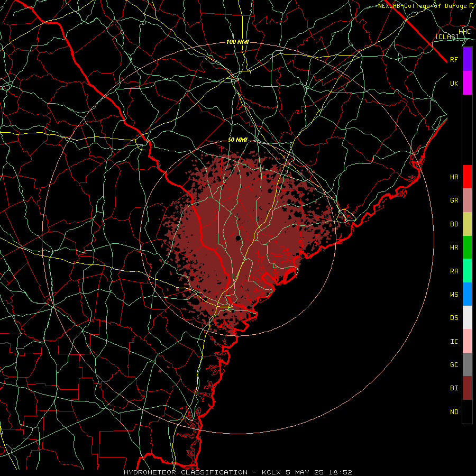The width and height of the screenshot is (476, 476).
Task: Pick the dark green HR legend swatch
Action: point(467,248)
